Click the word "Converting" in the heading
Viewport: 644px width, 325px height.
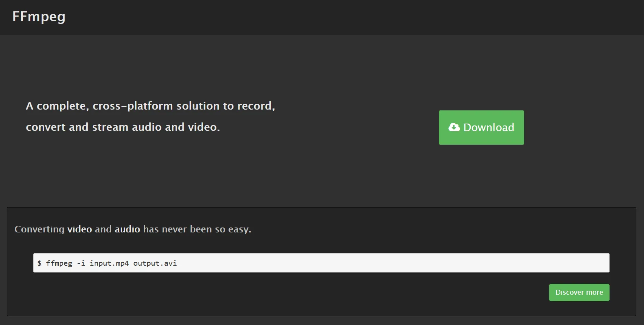[39, 229]
